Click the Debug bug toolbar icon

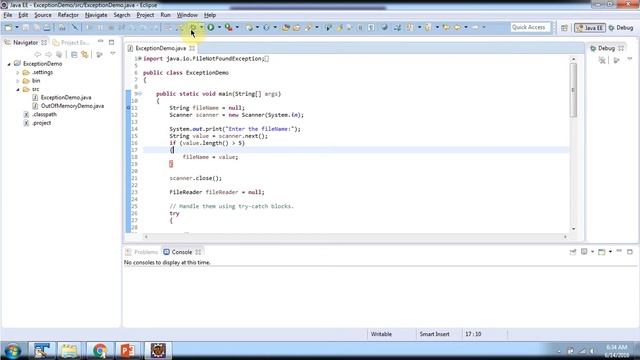[193, 27]
